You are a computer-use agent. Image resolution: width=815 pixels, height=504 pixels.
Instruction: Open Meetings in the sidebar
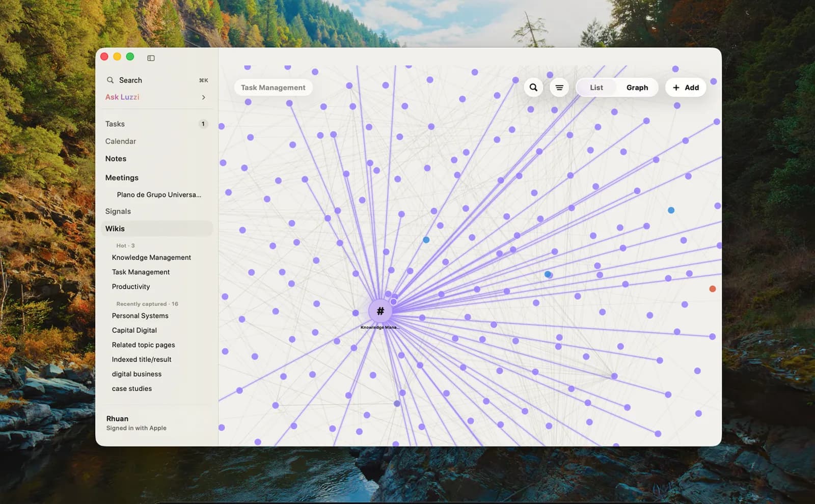[x=122, y=178]
